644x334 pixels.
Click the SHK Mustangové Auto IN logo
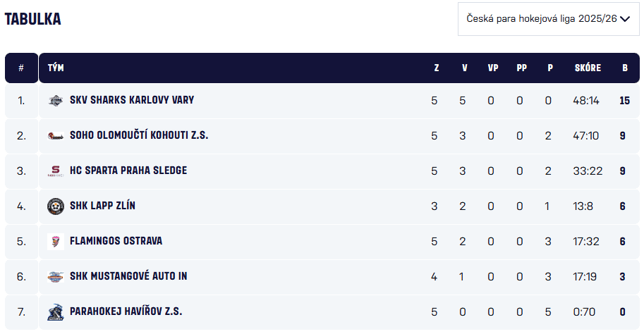point(56,277)
